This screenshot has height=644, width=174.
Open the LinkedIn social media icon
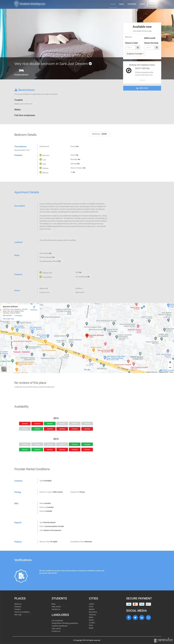click(x=142, y=617)
